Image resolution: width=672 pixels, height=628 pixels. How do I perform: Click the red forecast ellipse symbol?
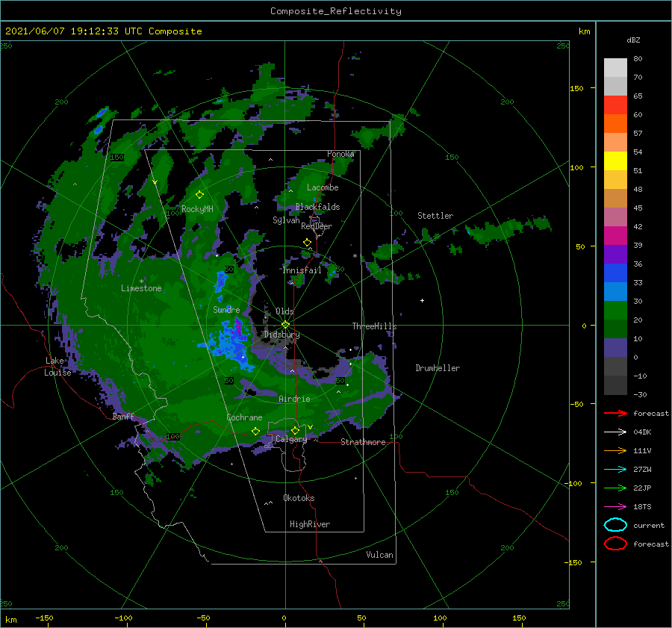[615, 544]
